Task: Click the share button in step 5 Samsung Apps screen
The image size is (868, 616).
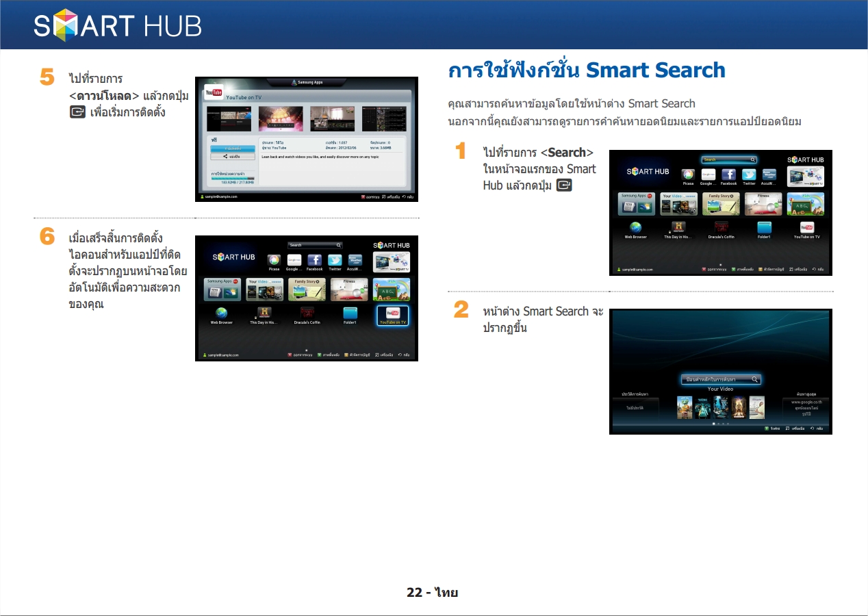Action: [233, 157]
